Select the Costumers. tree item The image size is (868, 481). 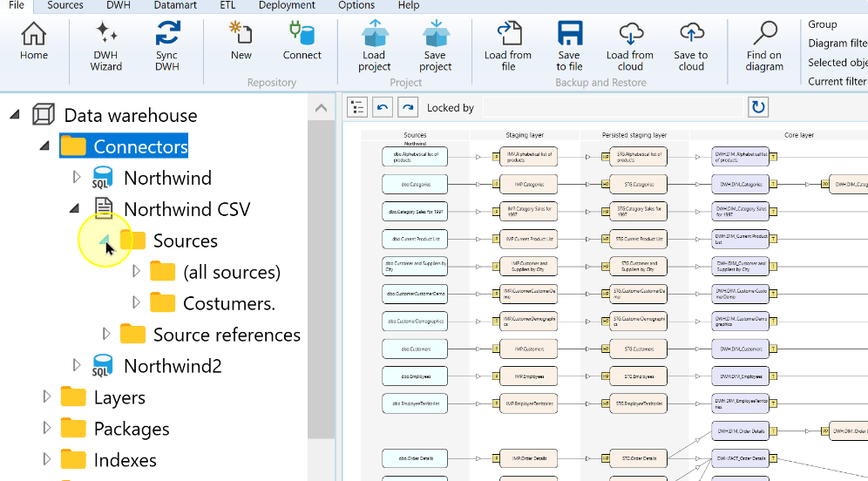tap(228, 303)
